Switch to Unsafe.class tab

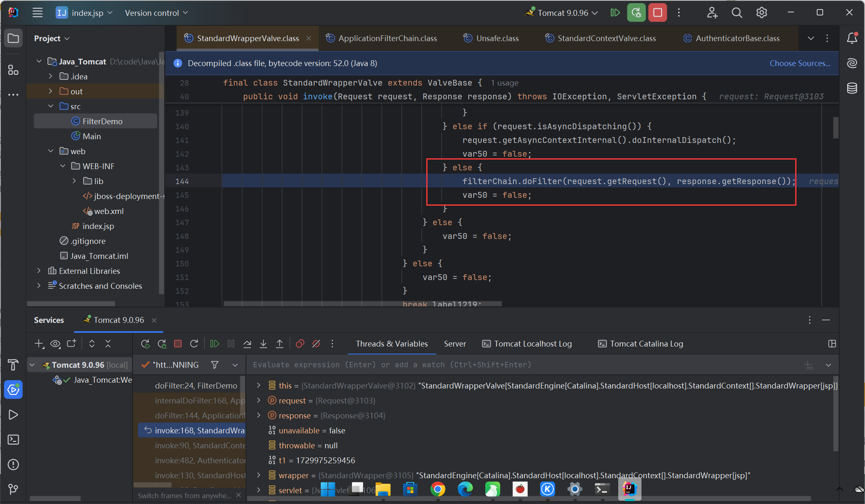[491, 38]
